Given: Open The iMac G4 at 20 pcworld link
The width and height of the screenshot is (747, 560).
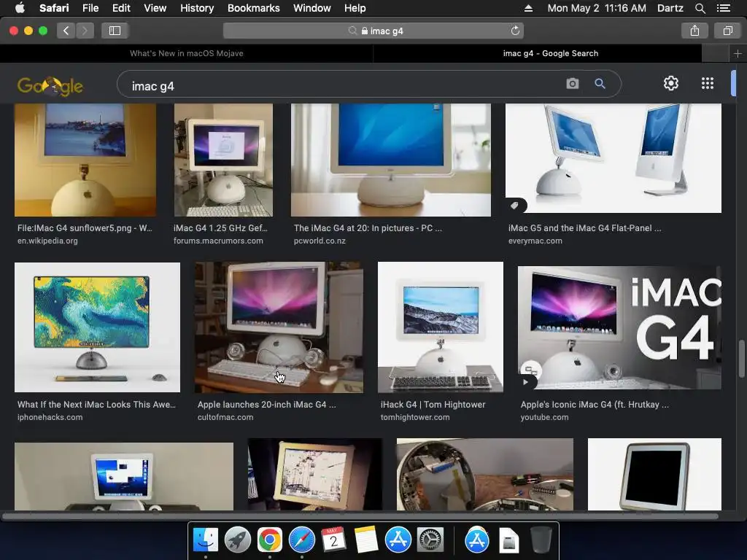Looking at the screenshot, I should pyautogui.click(x=368, y=228).
